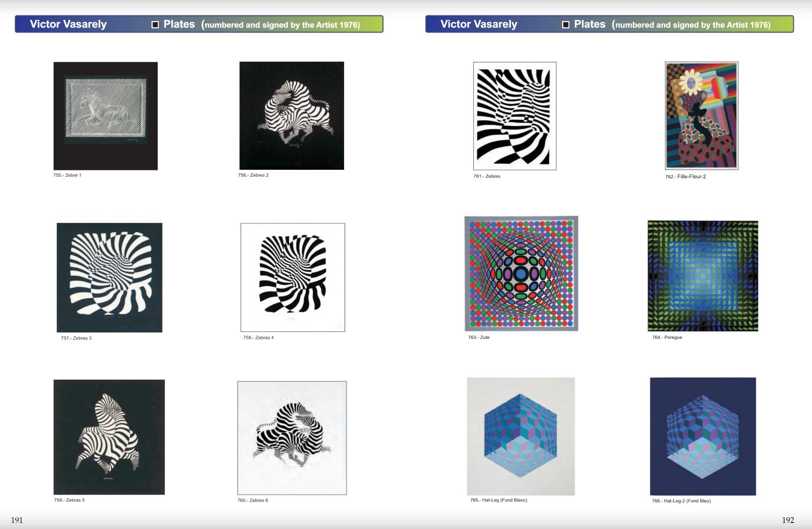Click the caption text "757.- Zebres 3"
This screenshot has height=529, width=812.
tap(76, 338)
